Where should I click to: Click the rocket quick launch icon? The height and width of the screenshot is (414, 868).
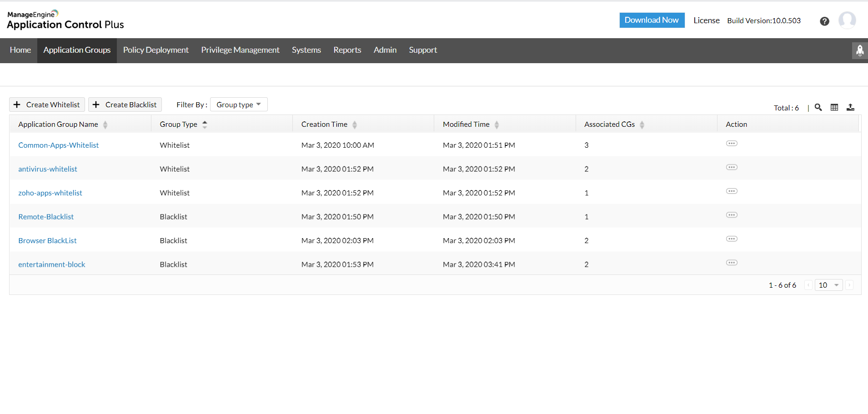(859, 50)
